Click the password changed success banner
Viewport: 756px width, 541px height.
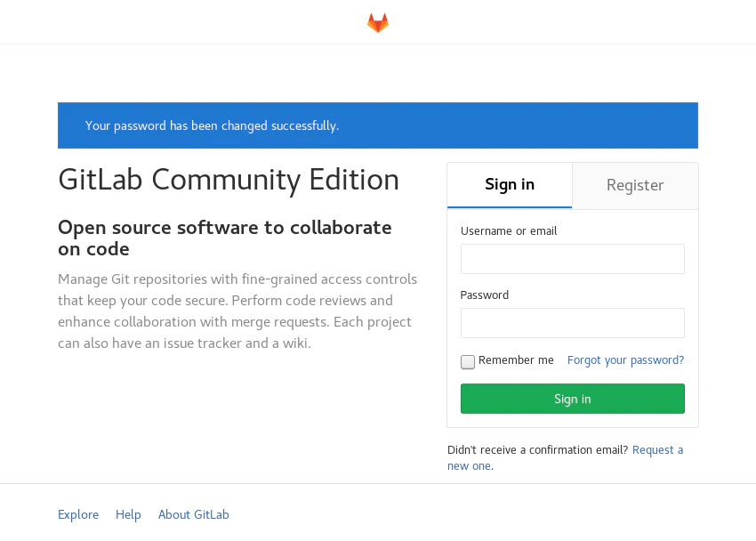pos(377,125)
